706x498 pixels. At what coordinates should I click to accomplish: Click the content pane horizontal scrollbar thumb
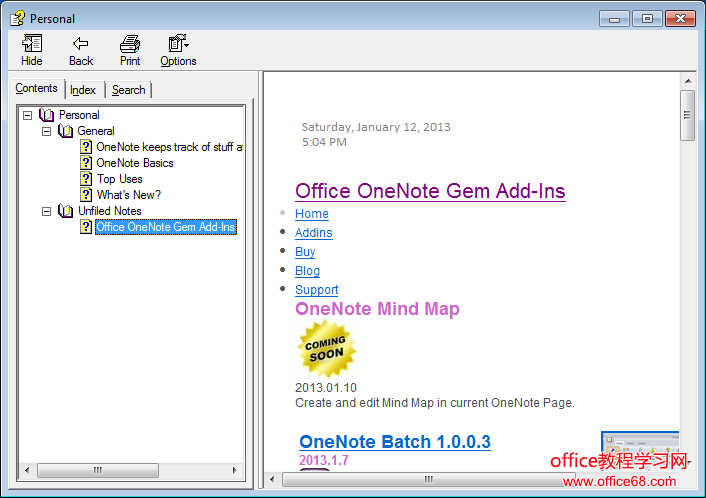[x=428, y=480]
